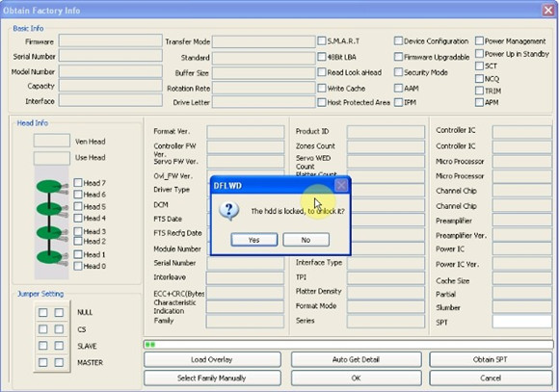
Task: Click the Obtain SPT button
Action: click(x=491, y=359)
